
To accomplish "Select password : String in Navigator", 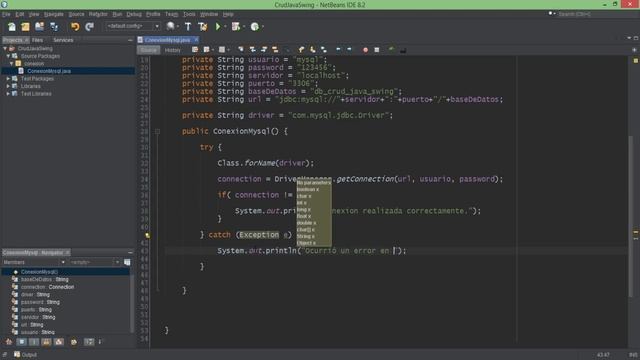I will click(x=40, y=302).
